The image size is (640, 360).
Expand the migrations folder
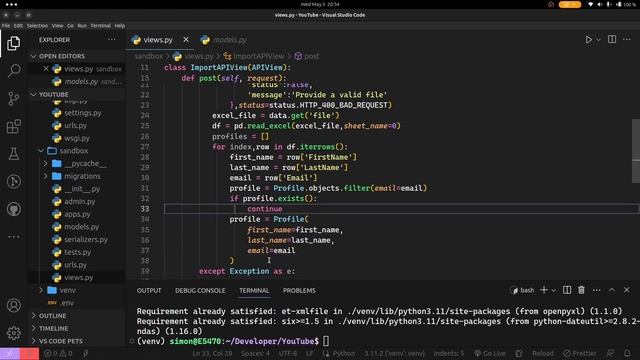click(x=45, y=176)
